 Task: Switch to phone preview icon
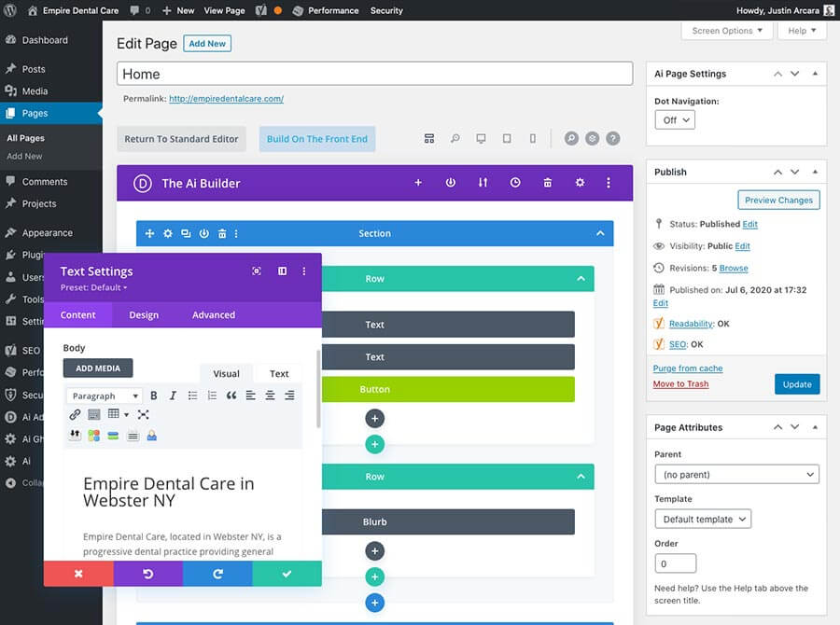533,139
